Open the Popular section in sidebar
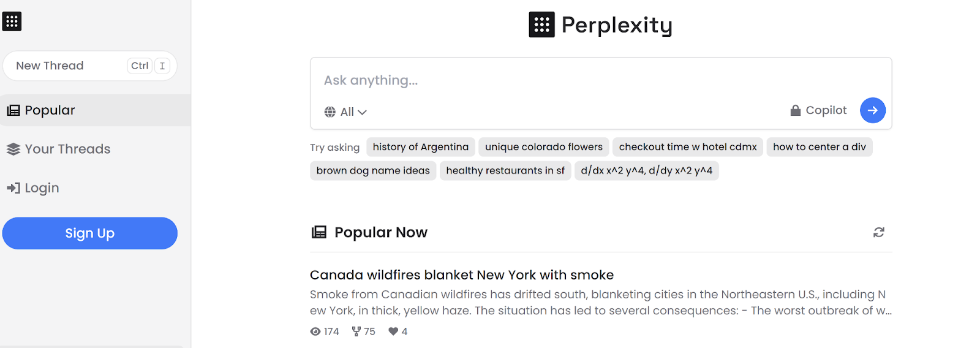This screenshot has height=348, width=980. (96, 110)
